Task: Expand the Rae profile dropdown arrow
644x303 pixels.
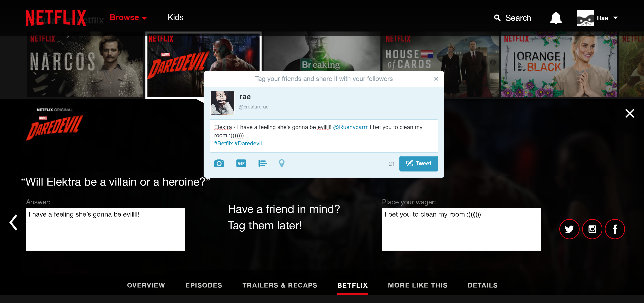Action: click(615, 18)
